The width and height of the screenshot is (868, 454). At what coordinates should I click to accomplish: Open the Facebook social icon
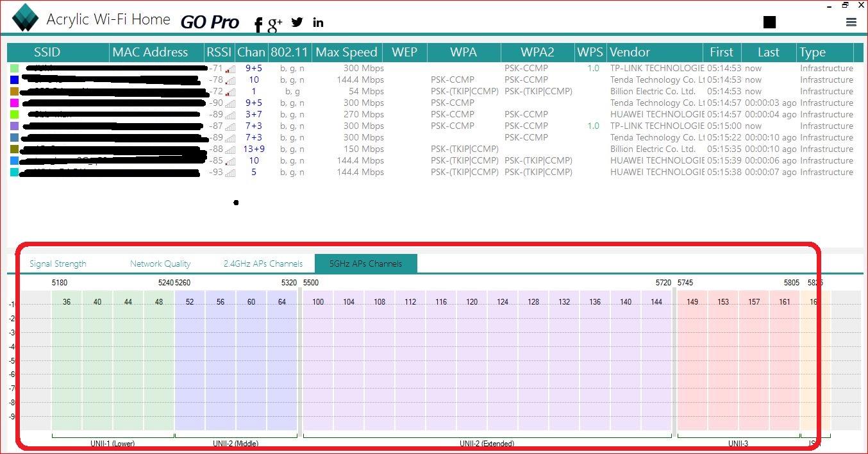(x=258, y=24)
